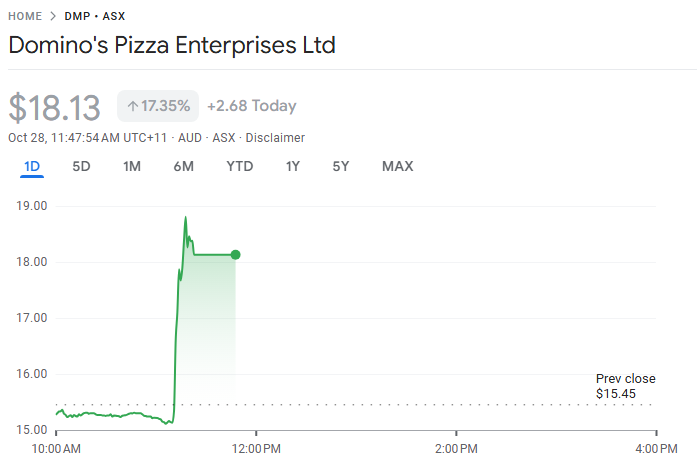697x473 pixels.
Task: Click the Prev close $15.45 label
Action: pyautogui.click(x=625, y=386)
